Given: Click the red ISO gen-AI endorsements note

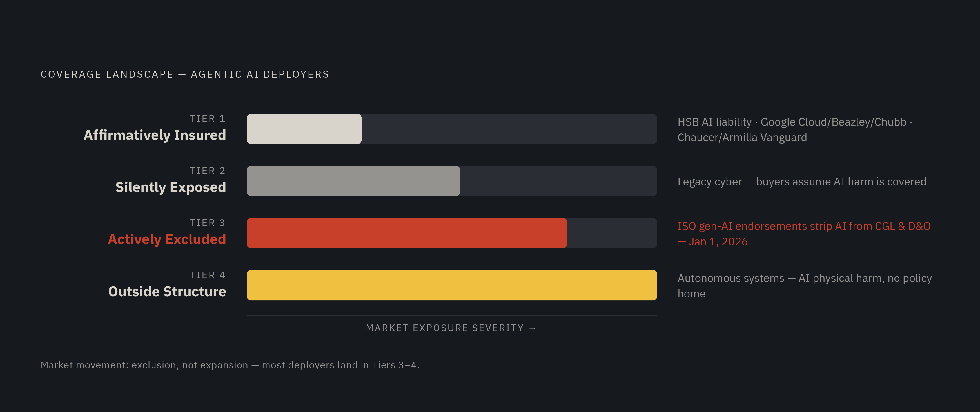Looking at the screenshot, I should (x=804, y=234).
